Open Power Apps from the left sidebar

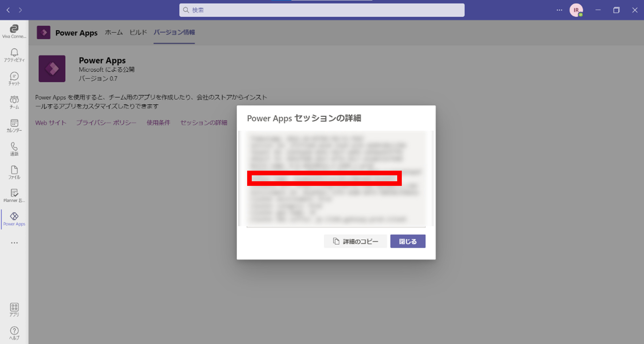click(14, 219)
